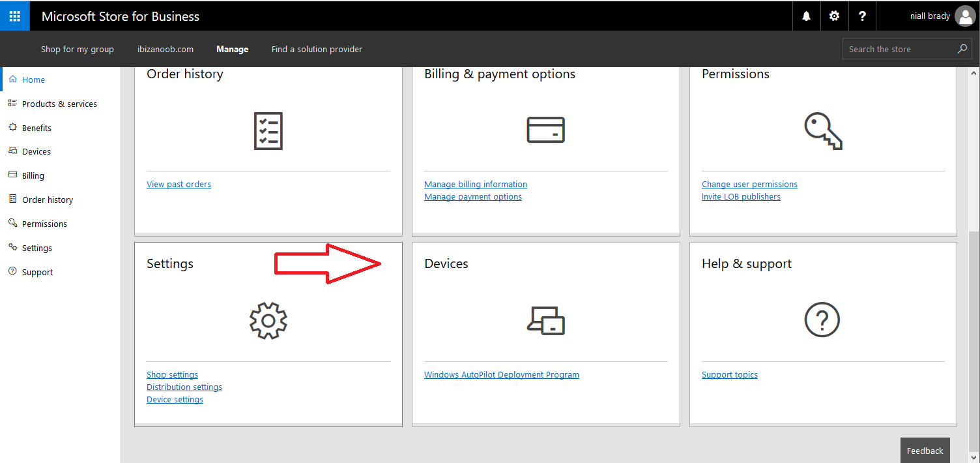
Task: Open the Device settings link
Action: [x=175, y=399]
